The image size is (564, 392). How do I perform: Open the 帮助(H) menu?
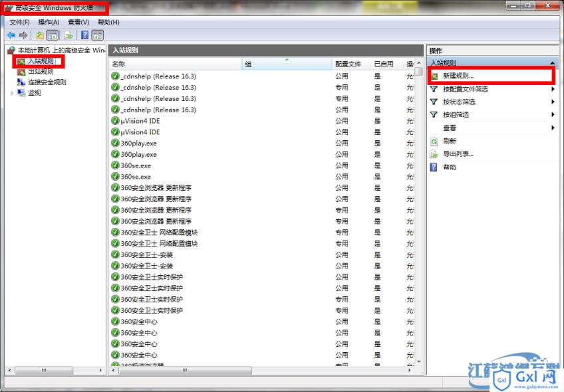coord(108,23)
